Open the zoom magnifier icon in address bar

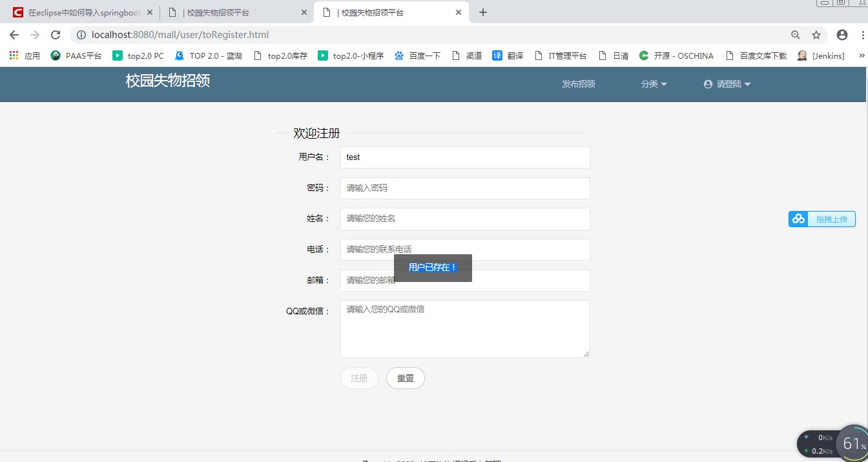[796, 35]
